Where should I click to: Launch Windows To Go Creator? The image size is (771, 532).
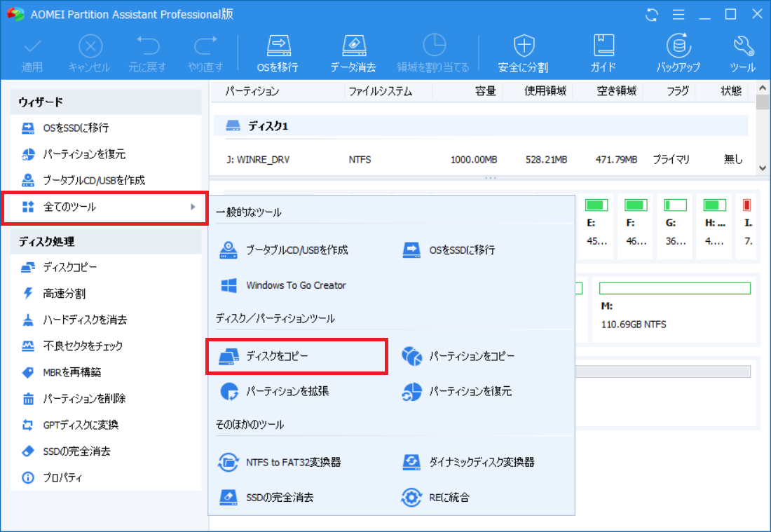282,286
